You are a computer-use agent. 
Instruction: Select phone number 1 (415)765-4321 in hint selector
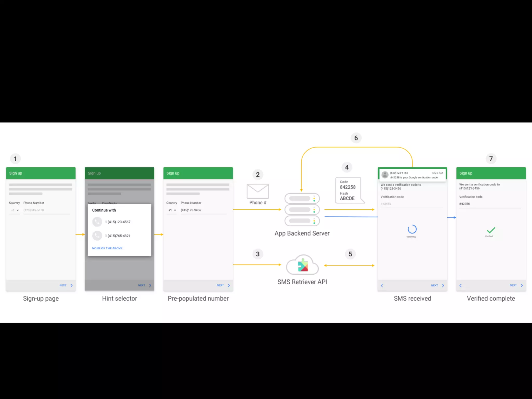pos(118,236)
